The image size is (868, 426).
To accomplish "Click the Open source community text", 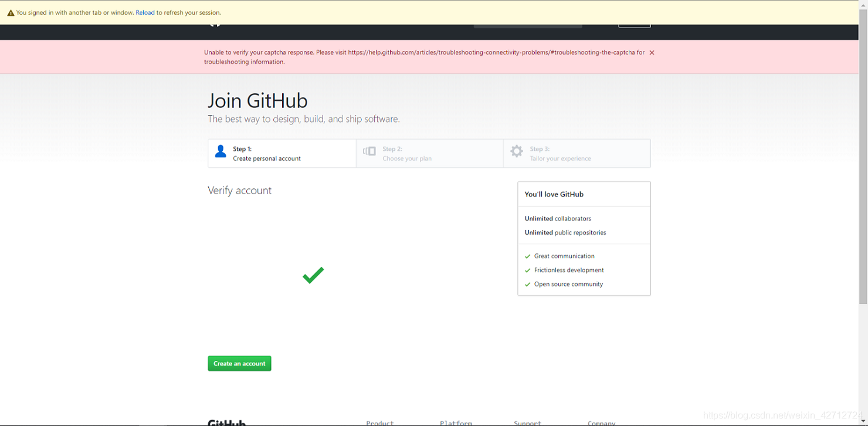I will click(568, 285).
